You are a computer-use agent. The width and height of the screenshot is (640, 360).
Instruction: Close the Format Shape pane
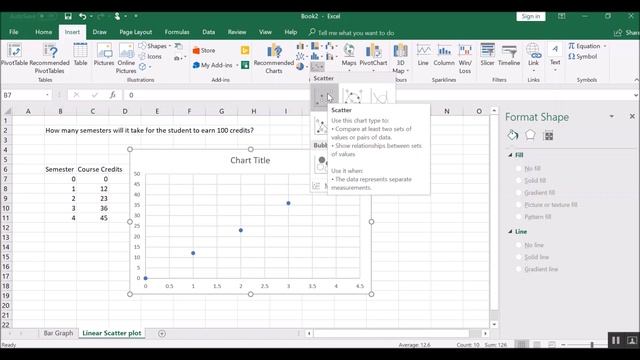[x=632, y=116]
